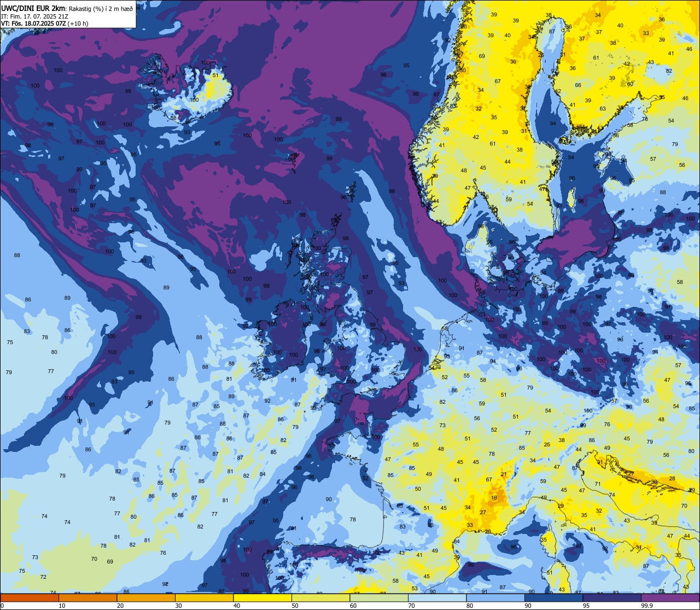The image size is (700, 610).
Task: Select the medium blue 80–90 legend swatch
Action: pos(495,597)
